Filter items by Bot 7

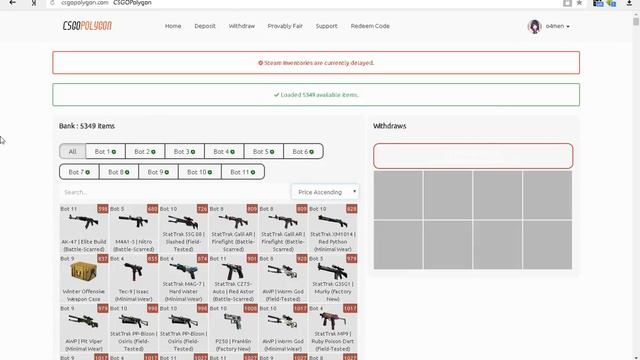coord(79,172)
